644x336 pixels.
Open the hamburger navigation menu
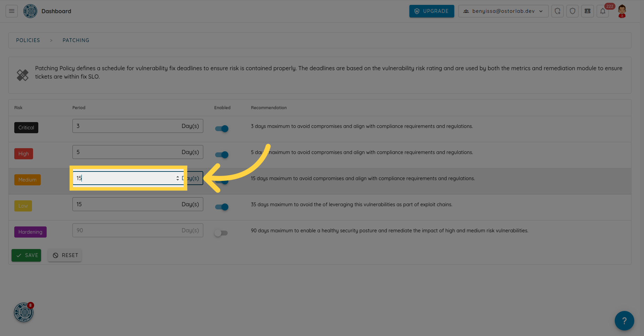point(11,11)
